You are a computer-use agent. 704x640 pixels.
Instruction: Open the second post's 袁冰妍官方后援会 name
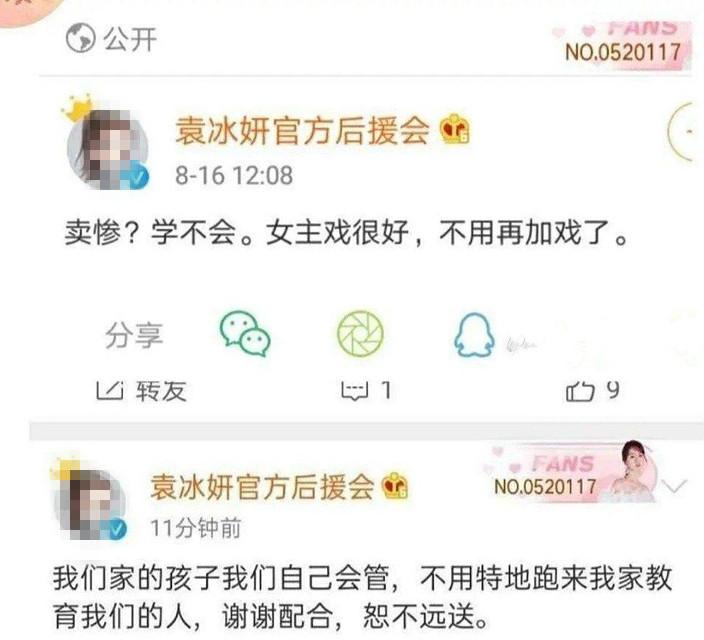click(262, 487)
